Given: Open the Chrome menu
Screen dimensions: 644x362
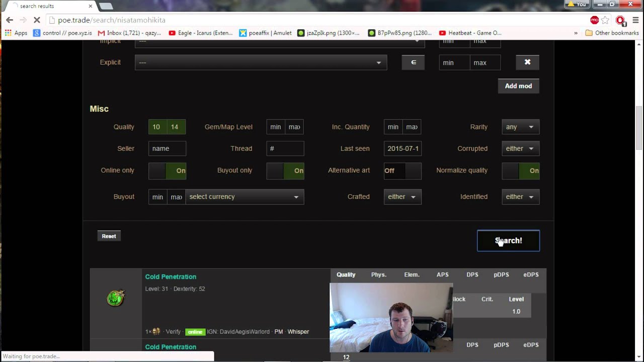Looking at the screenshot, I should (635, 20).
